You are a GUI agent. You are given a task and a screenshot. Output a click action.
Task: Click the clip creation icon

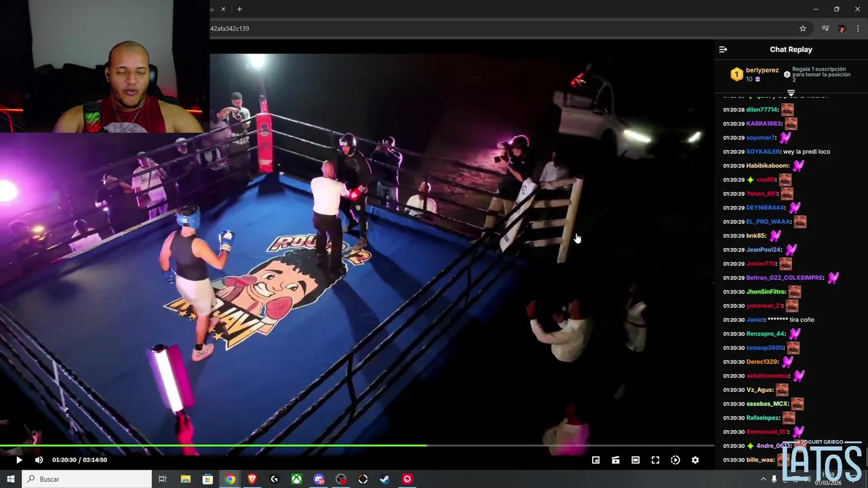615,460
